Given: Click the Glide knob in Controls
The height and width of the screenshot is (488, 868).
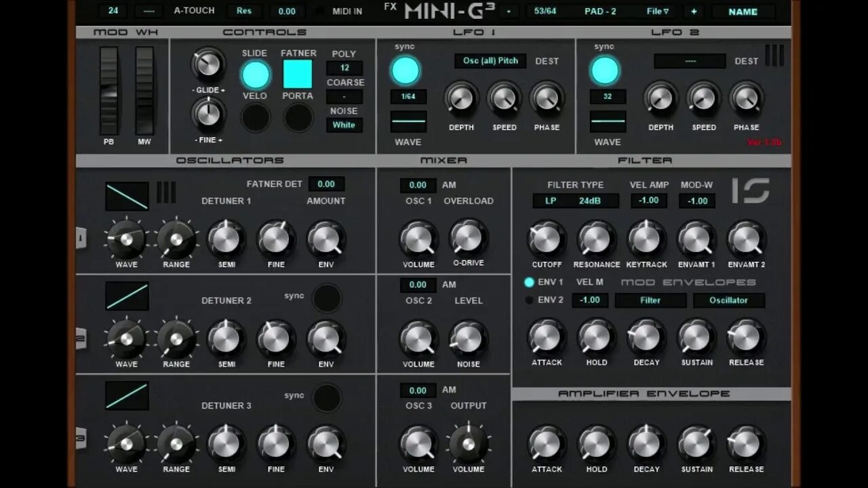Looking at the screenshot, I should point(208,65).
